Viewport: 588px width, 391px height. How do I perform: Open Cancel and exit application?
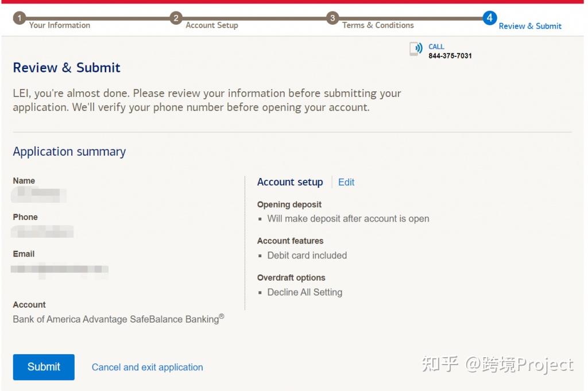(x=147, y=367)
